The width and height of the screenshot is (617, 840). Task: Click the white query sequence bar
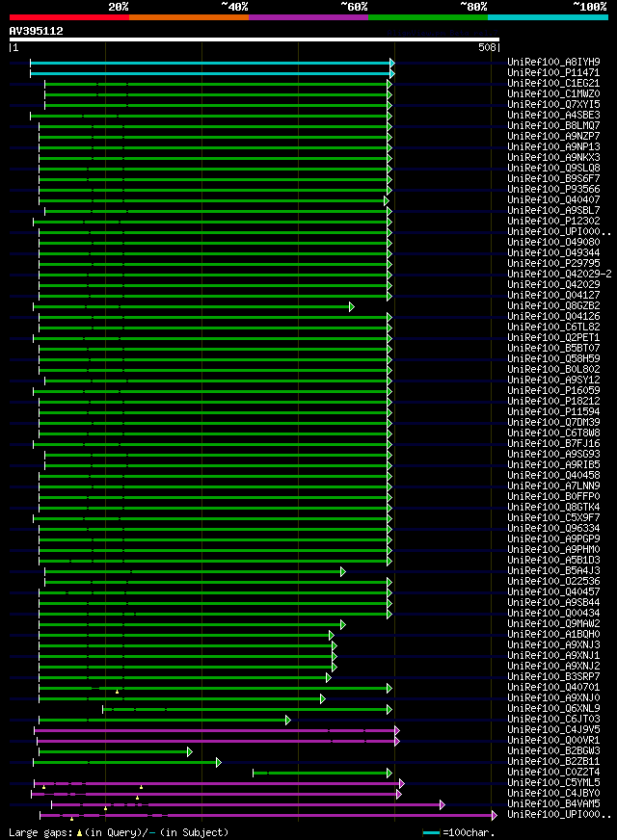pos(255,39)
